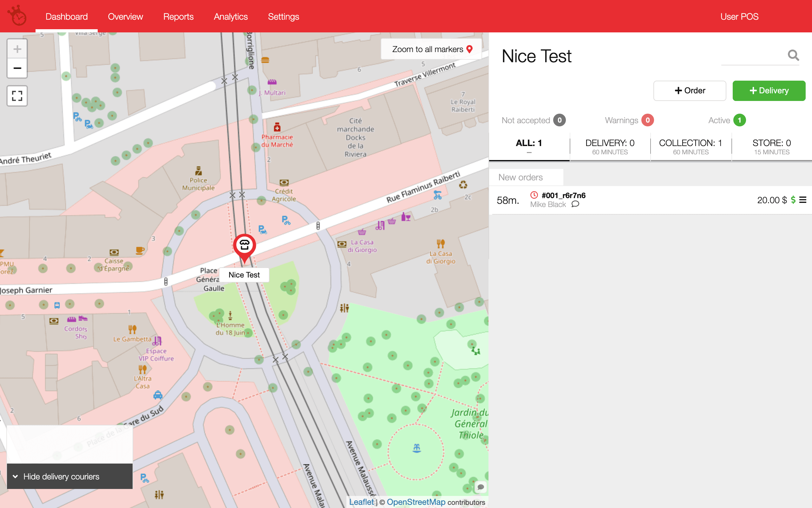Select the COLLECTION: 1 tab
The height and width of the screenshot is (508, 812).
coord(691,147)
